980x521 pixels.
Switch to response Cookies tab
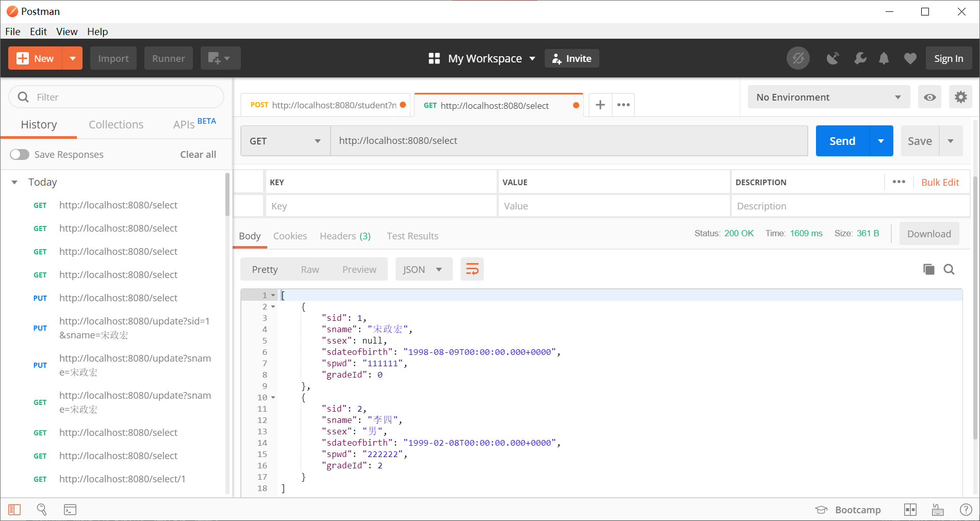tap(290, 236)
